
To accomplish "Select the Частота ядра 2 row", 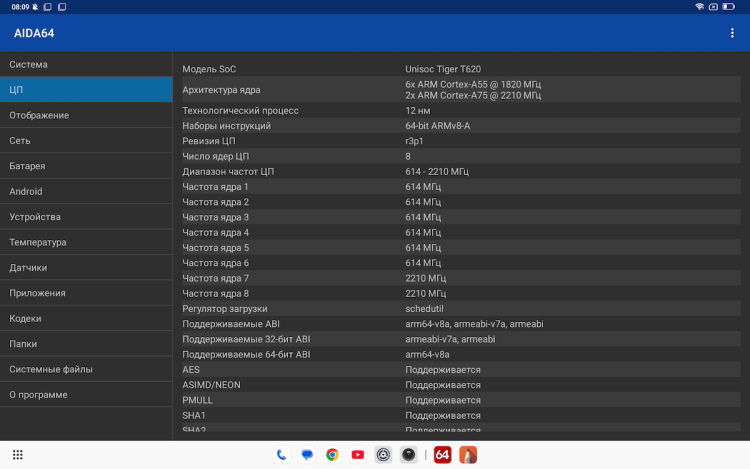I will click(461, 202).
